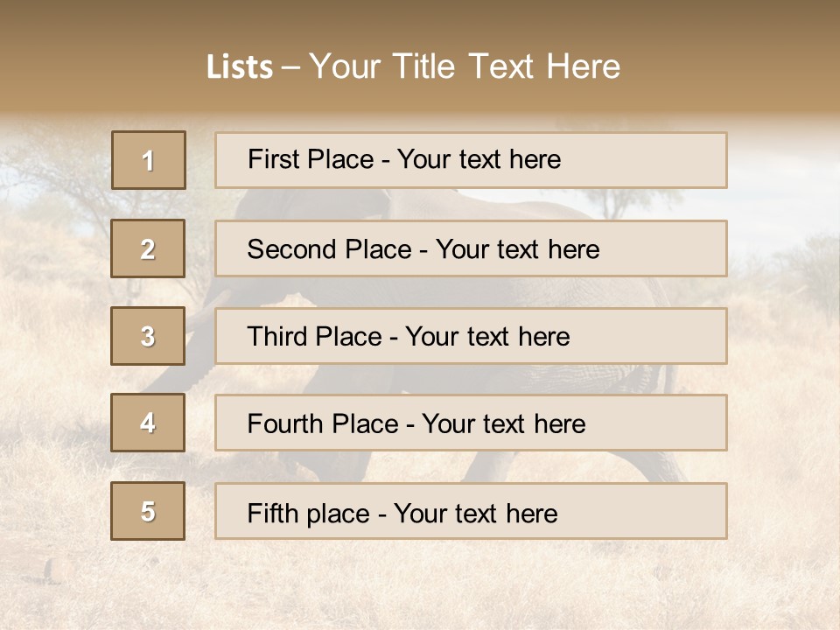Select the number 2 box
This screenshot has width=840, height=630.
click(148, 248)
